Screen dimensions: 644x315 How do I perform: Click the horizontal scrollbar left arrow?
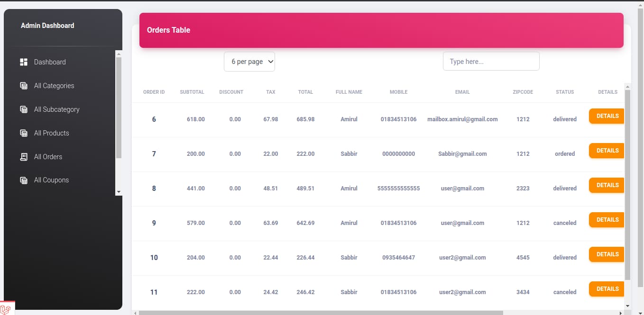(x=135, y=313)
